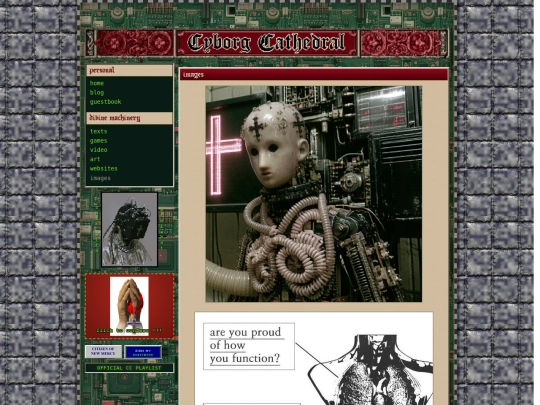Click the blue sign my guestbook badge
This screenshot has width=540, height=405.
pos(143,352)
